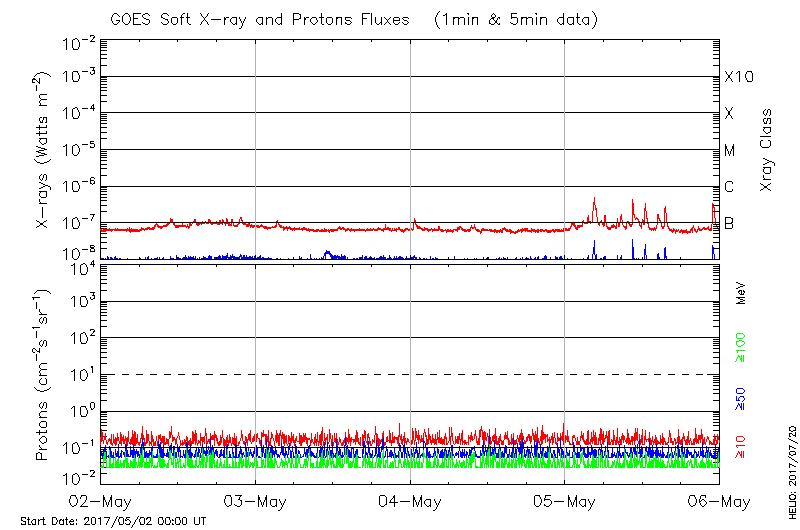Select the 05-May date tick label

coord(565,500)
